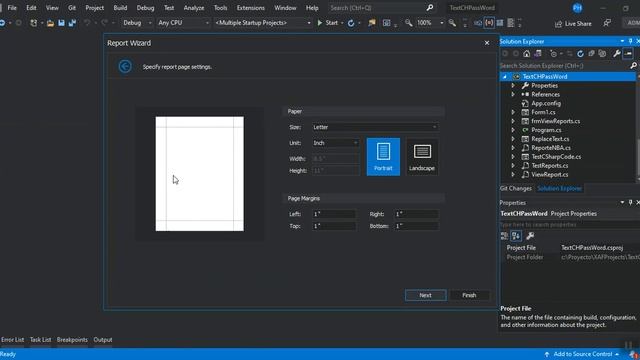The width and height of the screenshot is (640, 360).
Task: Select ViewReport.cs in Solution Explorer
Action: tap(549, 174)
